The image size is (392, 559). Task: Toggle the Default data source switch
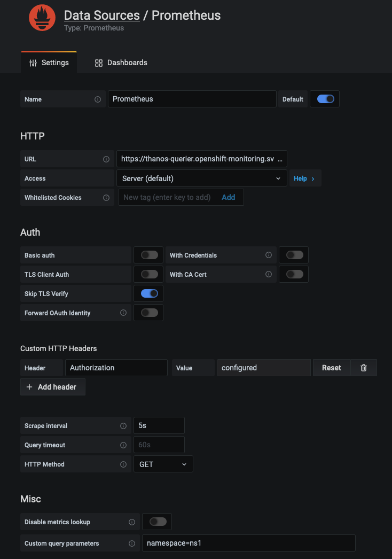[325, 99]
